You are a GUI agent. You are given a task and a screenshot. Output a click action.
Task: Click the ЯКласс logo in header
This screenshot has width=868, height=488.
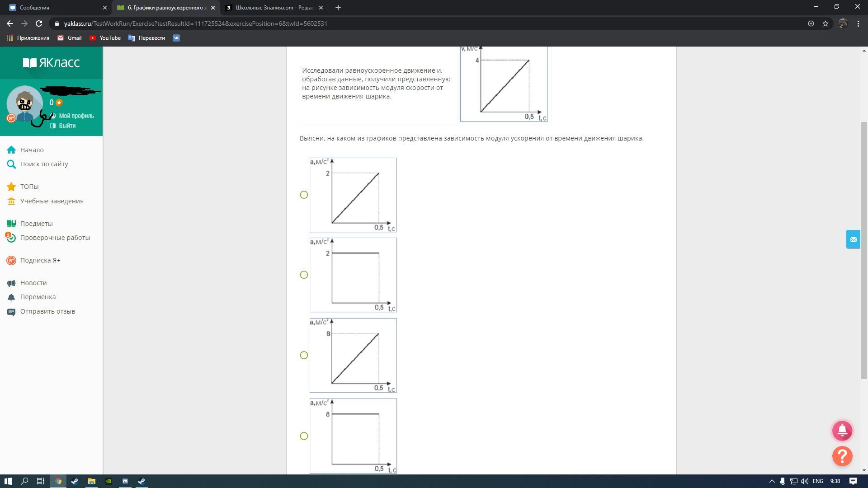51,63
